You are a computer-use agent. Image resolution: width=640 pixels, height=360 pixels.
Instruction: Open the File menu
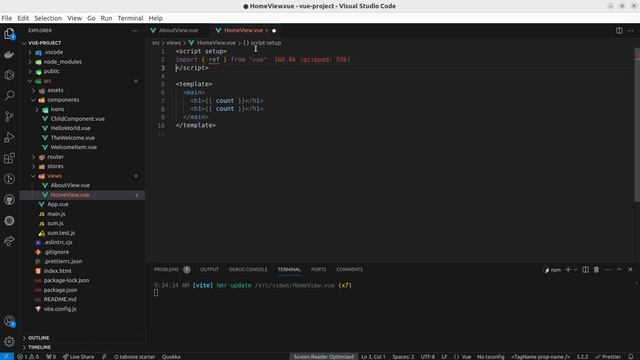[7, 18]
